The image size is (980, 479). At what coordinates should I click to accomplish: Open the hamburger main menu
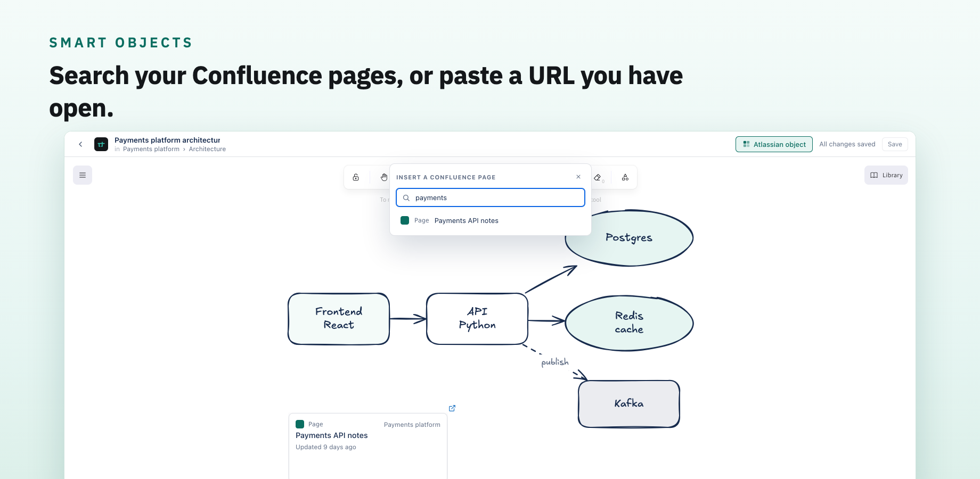[83, 175]
